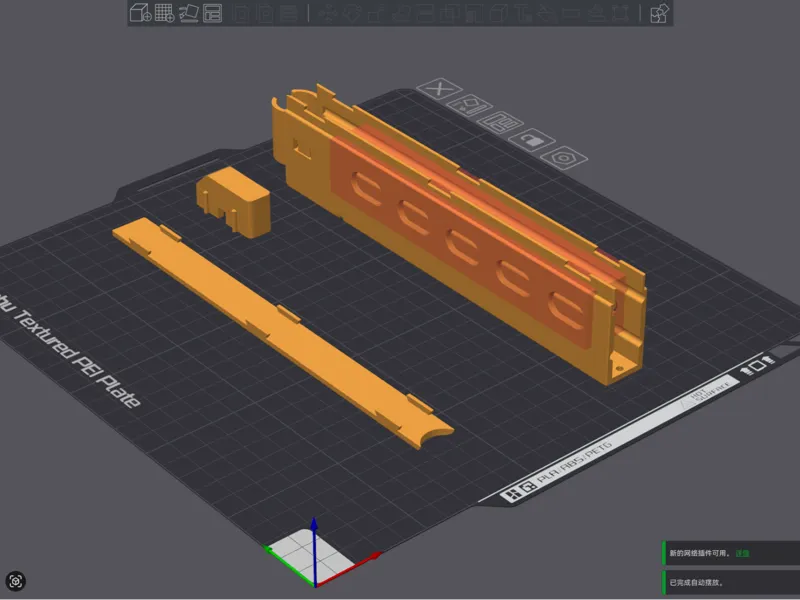
Task: Click the dimmed Split to parts icon
Action: [265, 13]
